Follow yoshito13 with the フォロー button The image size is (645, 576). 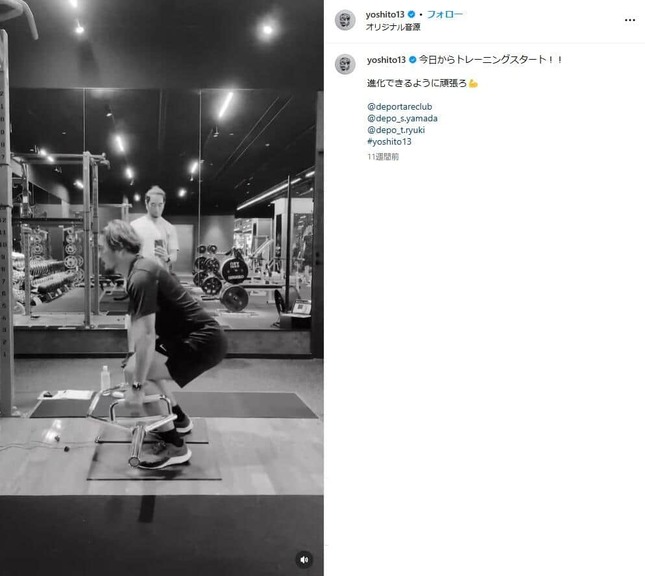click(x=445, y=14)
